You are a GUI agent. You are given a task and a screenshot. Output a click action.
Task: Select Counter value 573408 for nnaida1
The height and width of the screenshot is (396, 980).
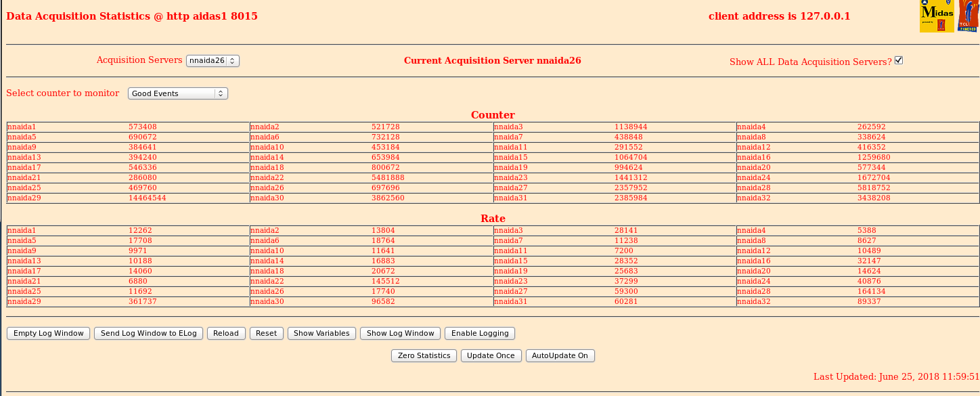pyautogui.click(x=143, y=127)
